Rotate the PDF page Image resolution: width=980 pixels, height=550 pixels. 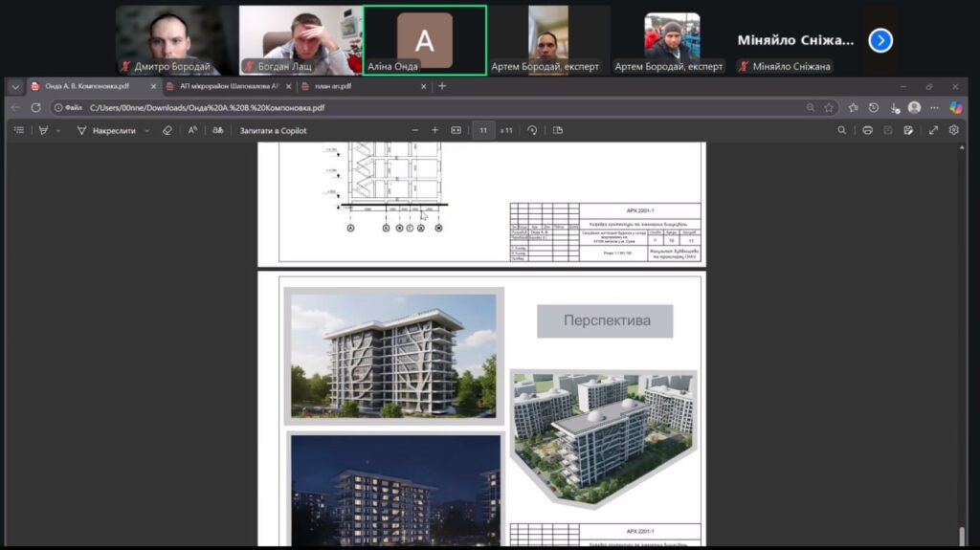532,130
